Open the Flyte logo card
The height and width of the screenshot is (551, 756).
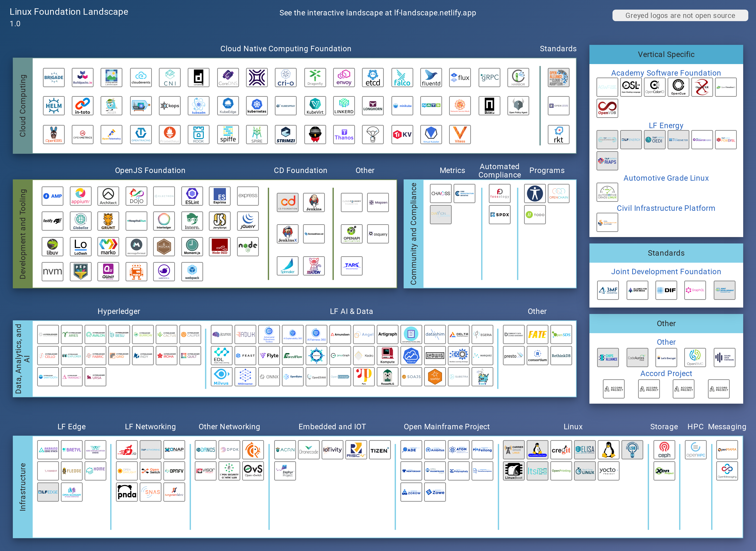click(x=269, y=356)
